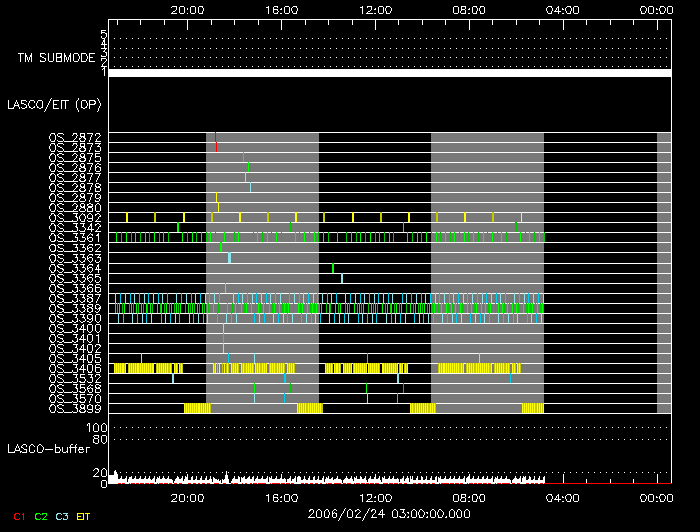Click the bottom axis 12:00 label
This screenshot has width=700, height=532.
[x=375, y=498]
